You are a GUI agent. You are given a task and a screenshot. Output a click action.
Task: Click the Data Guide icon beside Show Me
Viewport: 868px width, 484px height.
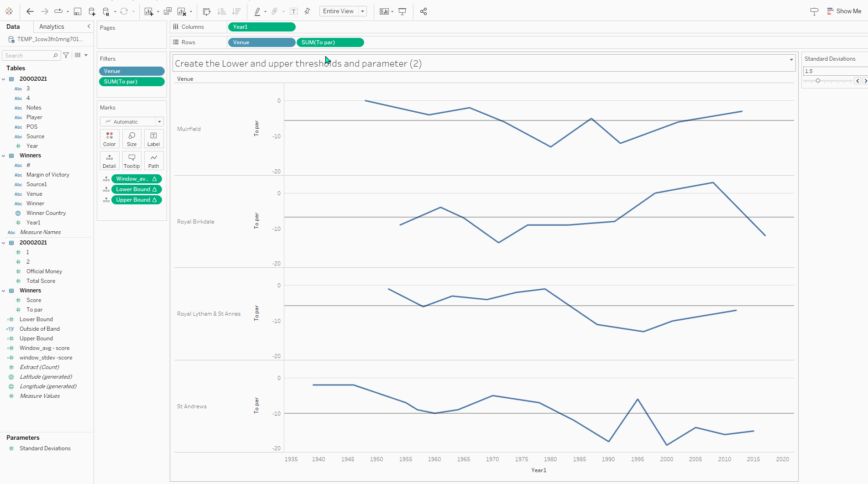[814, 11]
